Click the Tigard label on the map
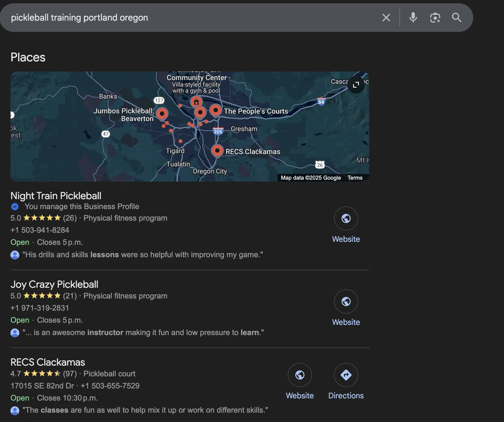504x422 pixels. point(175,151)
